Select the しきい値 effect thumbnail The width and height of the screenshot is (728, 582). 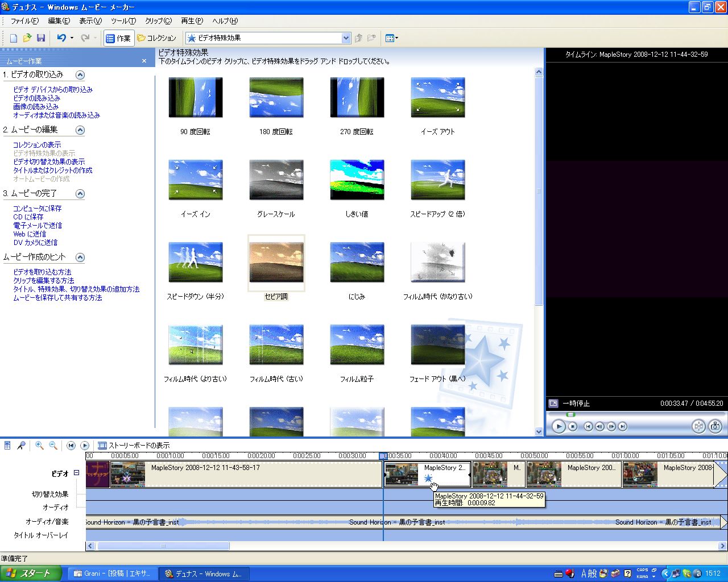[x=357, y=180]
